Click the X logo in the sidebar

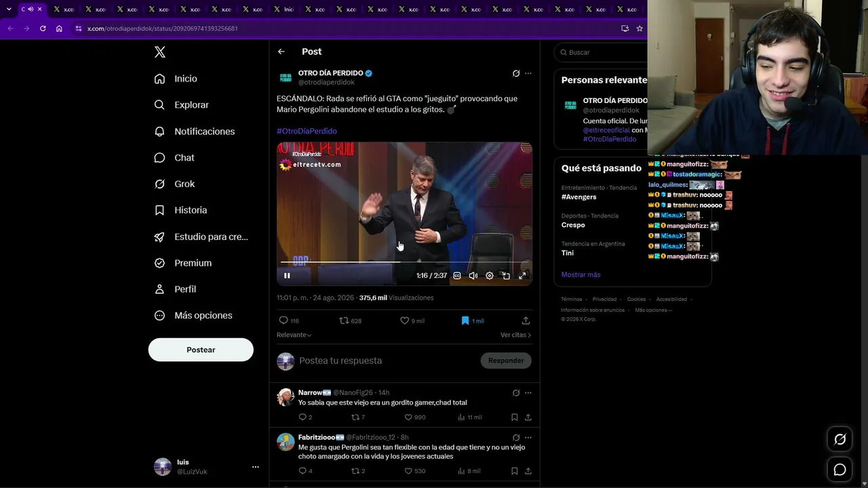click(160, 52)
